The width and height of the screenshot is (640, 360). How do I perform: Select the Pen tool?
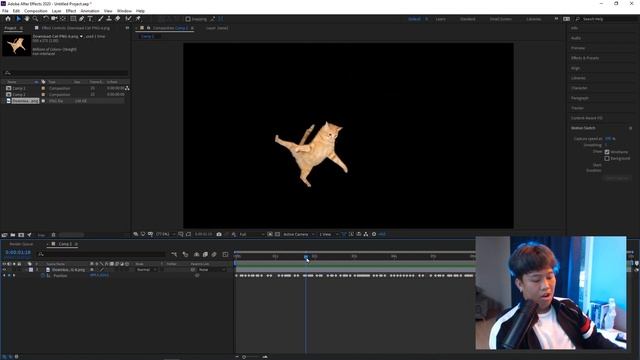82,19
